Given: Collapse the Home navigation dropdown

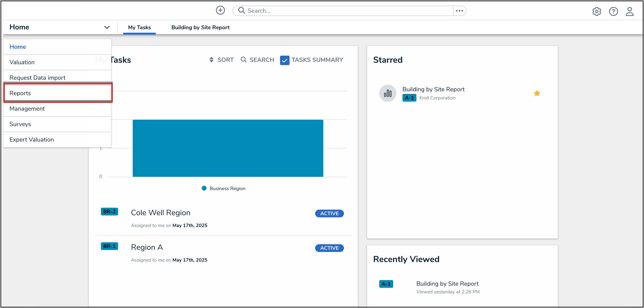Looking at the screenshot, I should [x=107, y=27].
